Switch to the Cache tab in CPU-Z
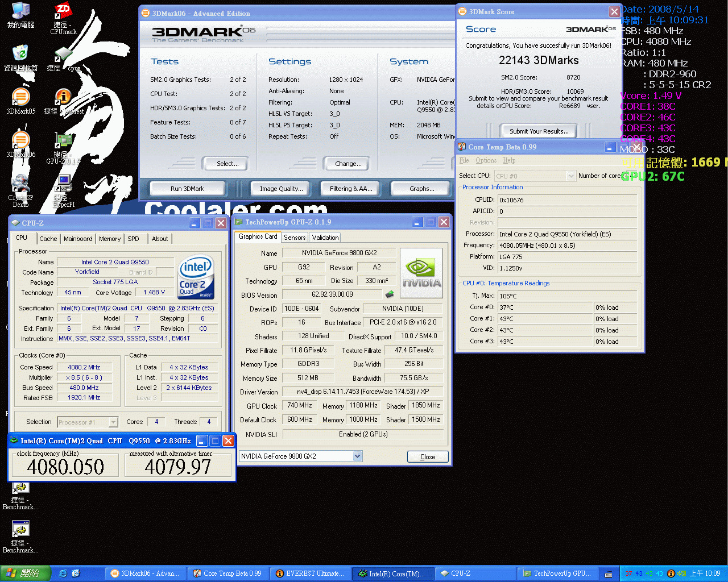The width and height of the screenshot is (728, 582). pos(48,239)
